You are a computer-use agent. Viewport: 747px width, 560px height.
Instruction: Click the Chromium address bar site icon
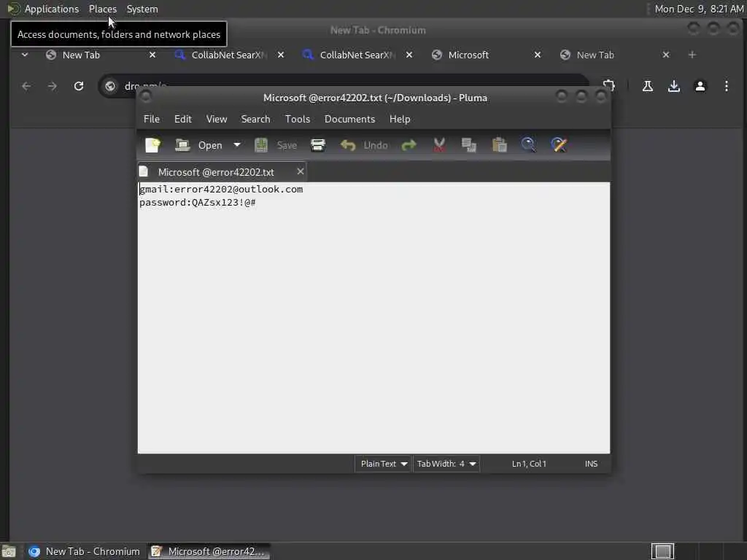pos(110,86)
